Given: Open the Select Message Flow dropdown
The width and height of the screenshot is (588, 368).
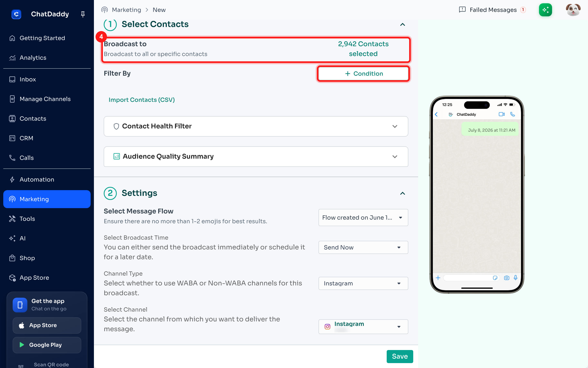Looking at the screenshot, I should (363, 218).
